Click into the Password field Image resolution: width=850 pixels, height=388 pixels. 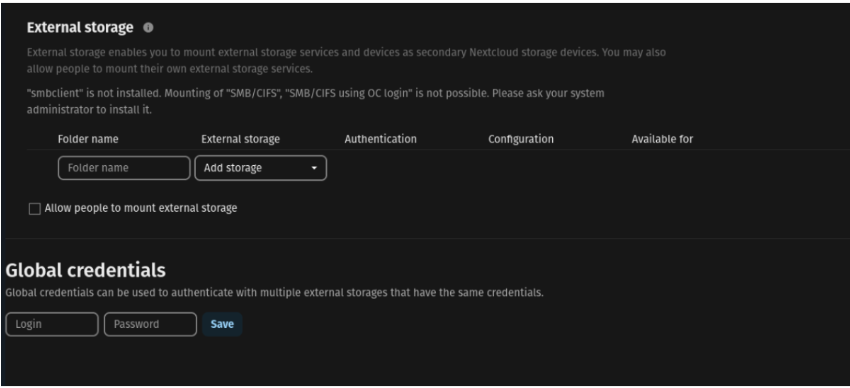click(x=150, y=324)
